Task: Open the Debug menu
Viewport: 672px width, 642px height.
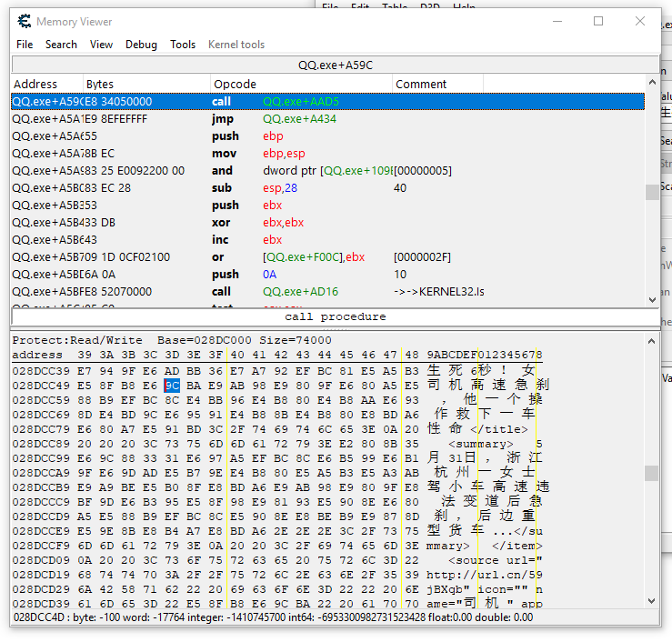Action: [x=141, y=45]
